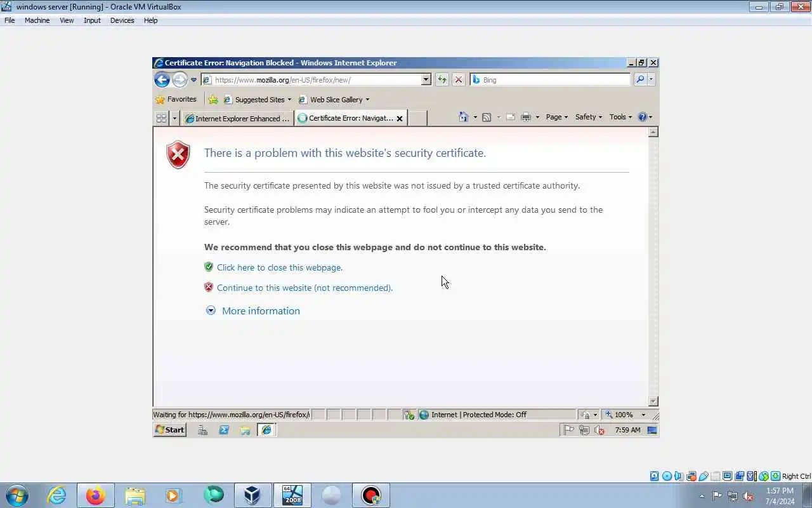
Task: Click the Read Mail envelope icon
Action: pyautogui.click(x=511, y=117)
